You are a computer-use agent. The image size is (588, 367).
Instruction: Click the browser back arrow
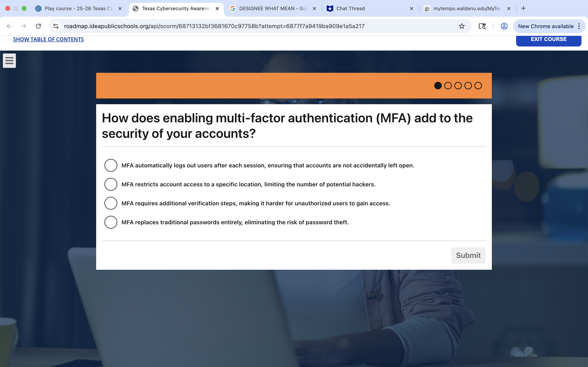coord(9,26)
